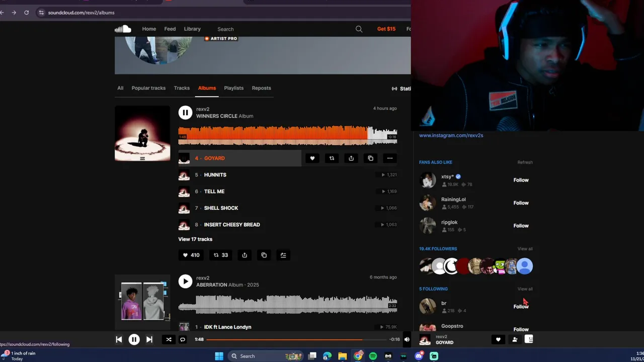Refresh the Fans also like list
The image size is (644, 362).
point(525,162)
